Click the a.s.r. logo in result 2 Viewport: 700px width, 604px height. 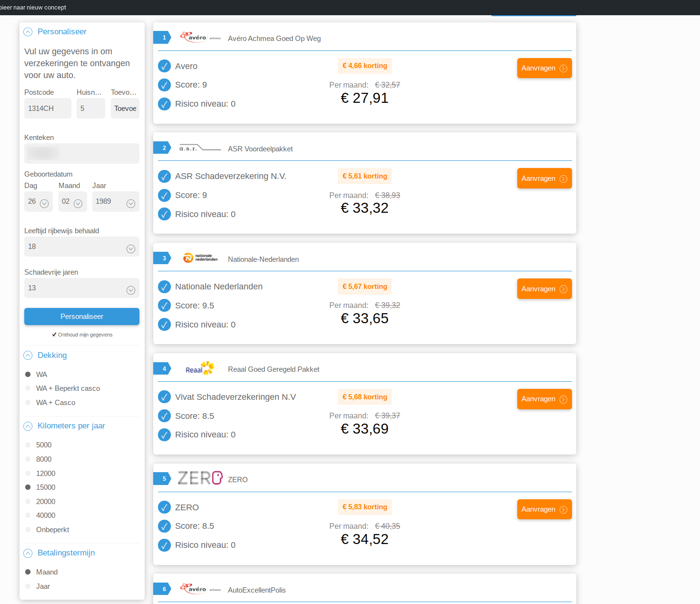pyautogui.click(x=200, y=148)
